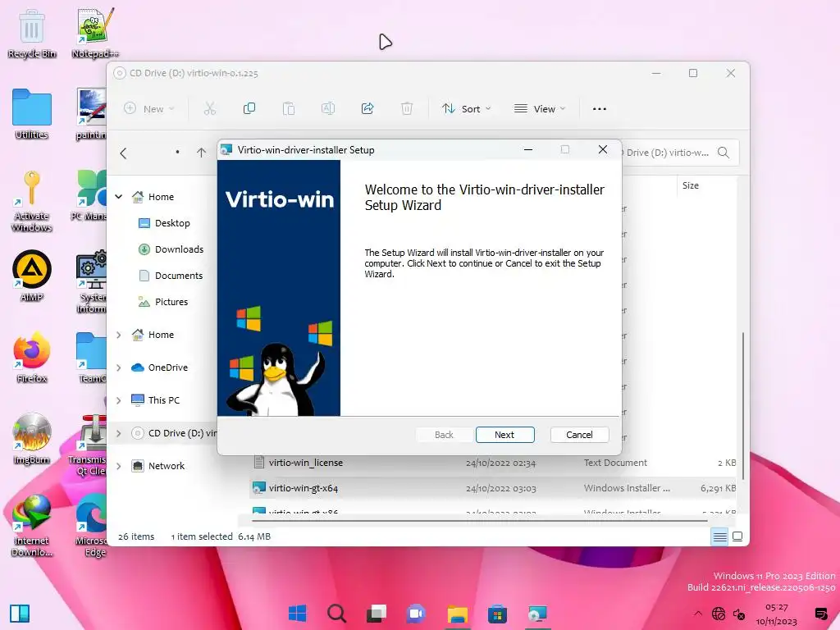The height and width of the screenshot is (630, 840).
Task: Open the See more ellipsis menu
Action: (600, 109)
